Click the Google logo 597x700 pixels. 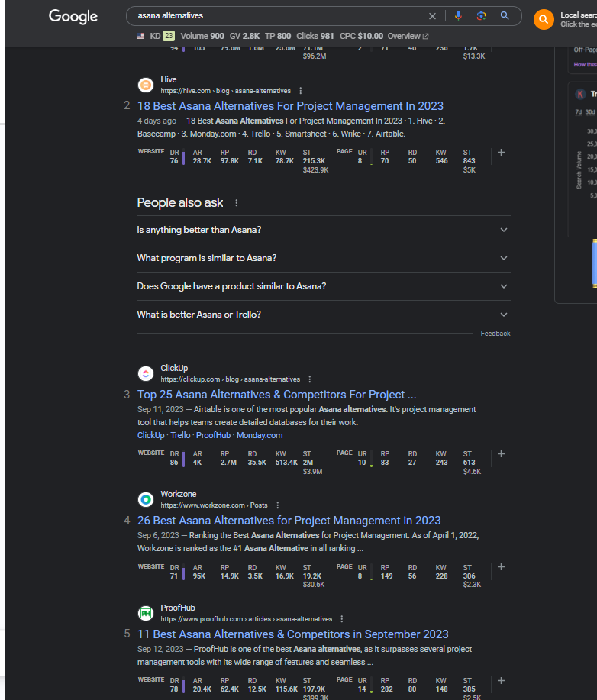coord(73,17)
